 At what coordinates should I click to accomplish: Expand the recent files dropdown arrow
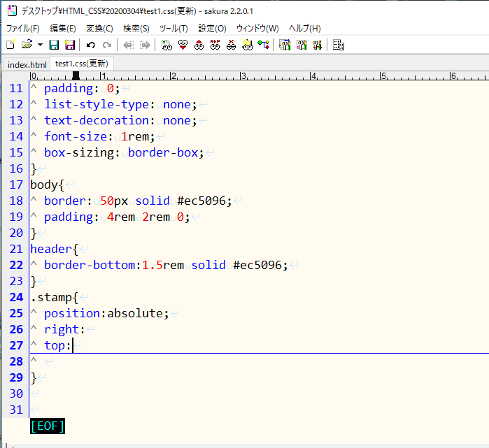coord(40,45)
